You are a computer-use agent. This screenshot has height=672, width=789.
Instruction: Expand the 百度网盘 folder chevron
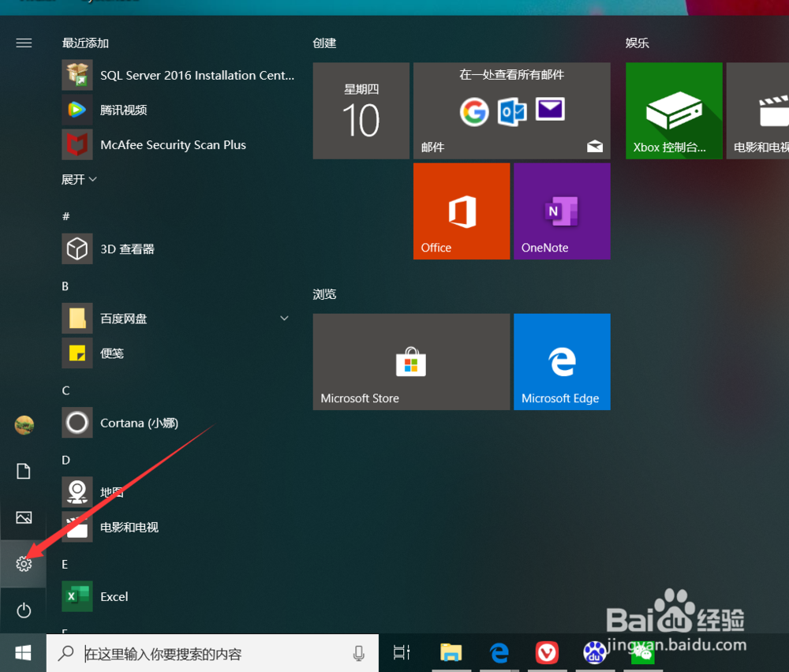click(x=284, y=318)
